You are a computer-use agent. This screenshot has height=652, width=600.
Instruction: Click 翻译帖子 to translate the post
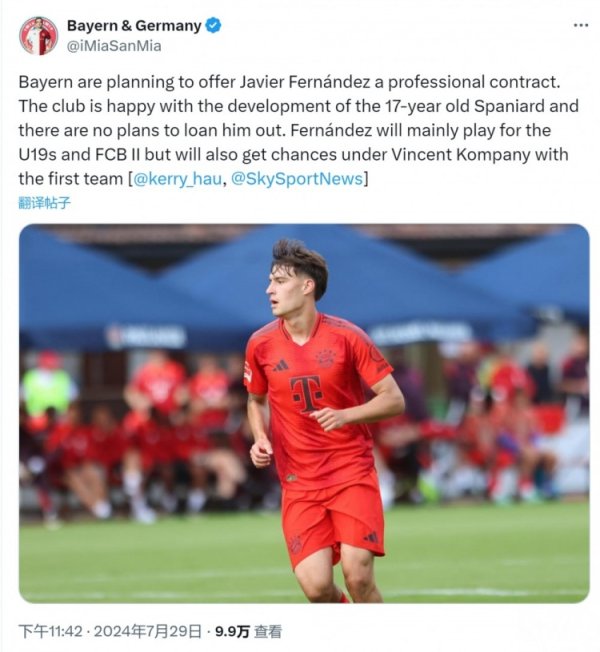click(x=44, y=203)
